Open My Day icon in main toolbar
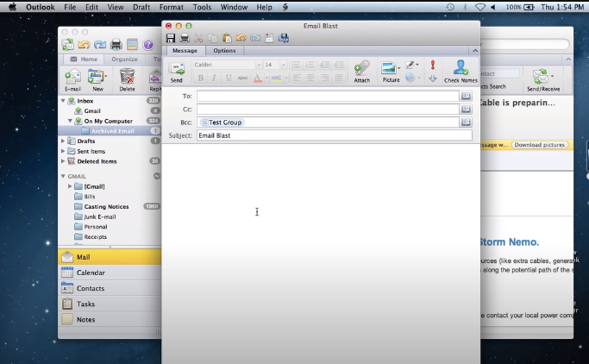 click(x=132, y=45)
